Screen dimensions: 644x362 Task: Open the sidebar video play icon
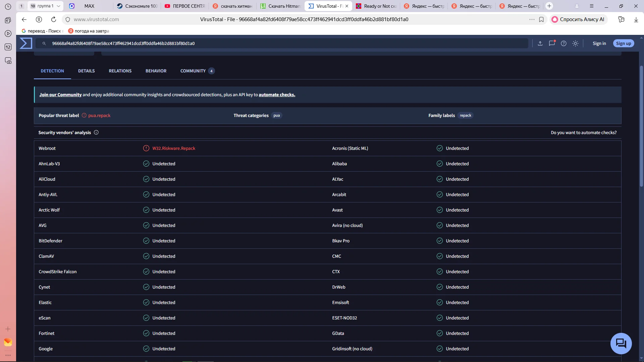(8, 34)
